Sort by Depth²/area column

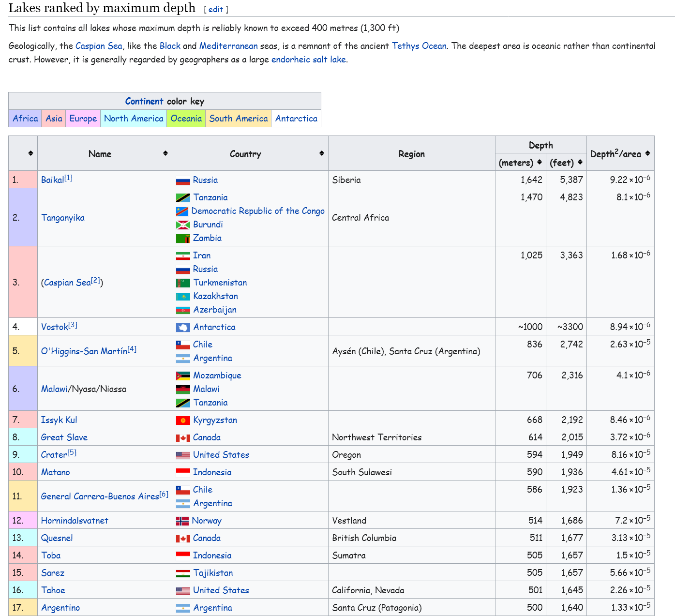point(647,153)
